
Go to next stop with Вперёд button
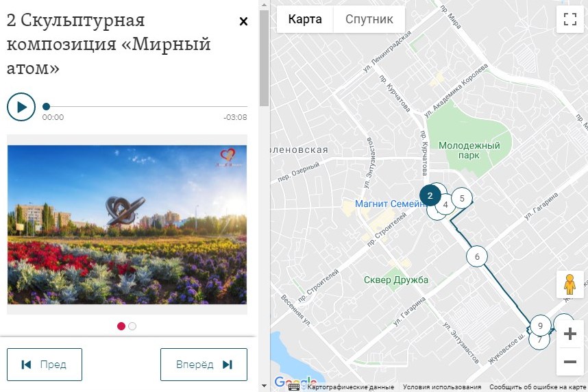(204, 365)
